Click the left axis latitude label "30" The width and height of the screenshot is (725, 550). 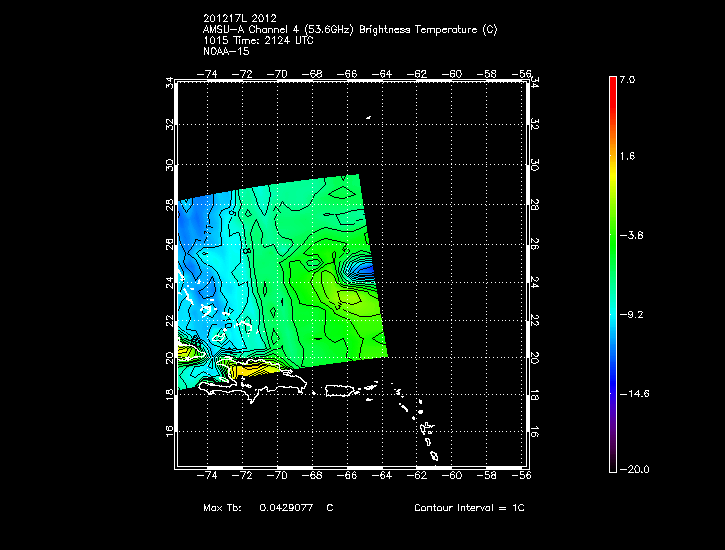170,165
